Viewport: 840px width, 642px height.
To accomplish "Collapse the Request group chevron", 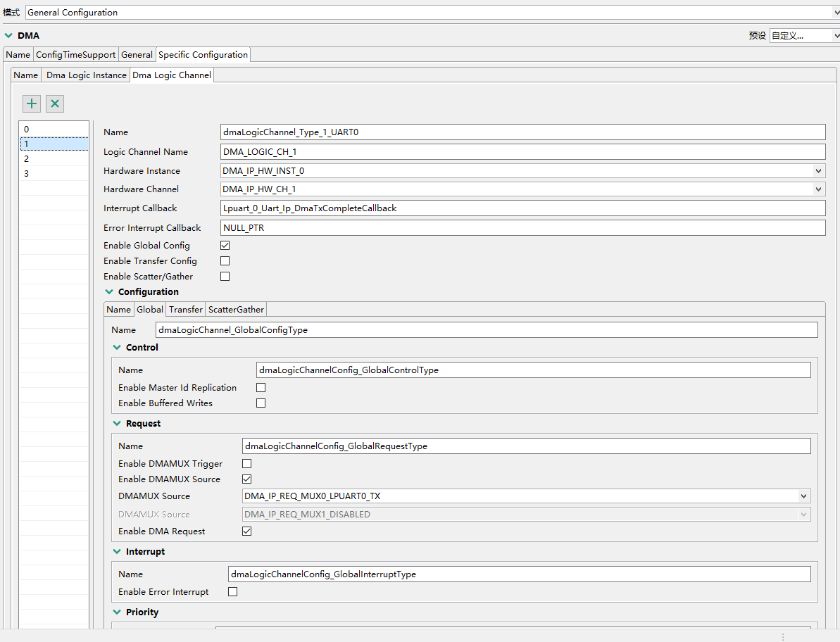I will [x=117, y=424].
